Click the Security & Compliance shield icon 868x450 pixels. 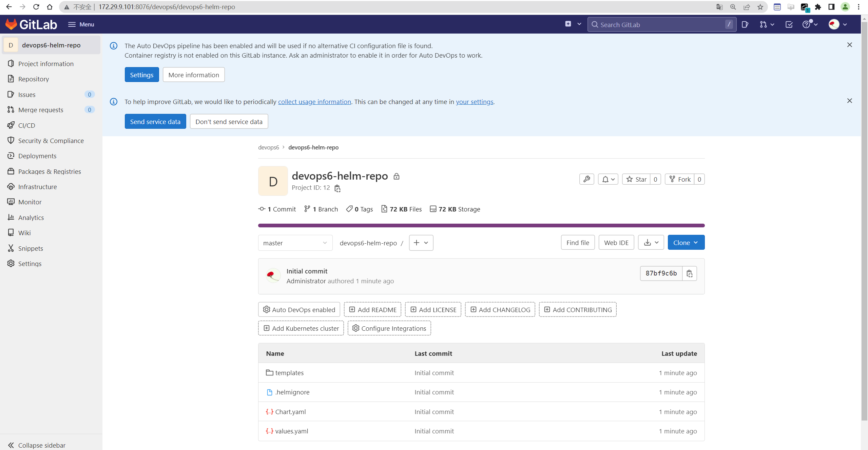click(11, 140)
